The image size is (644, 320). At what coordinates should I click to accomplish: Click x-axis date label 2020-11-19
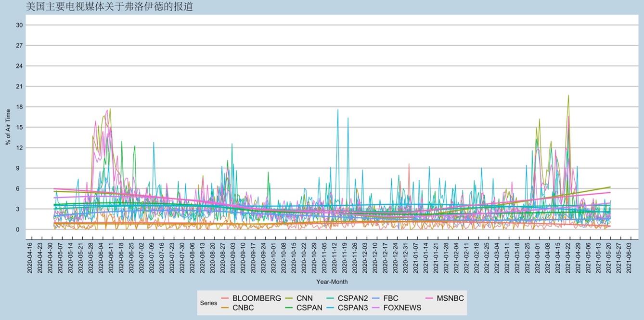tap(345, 258)
